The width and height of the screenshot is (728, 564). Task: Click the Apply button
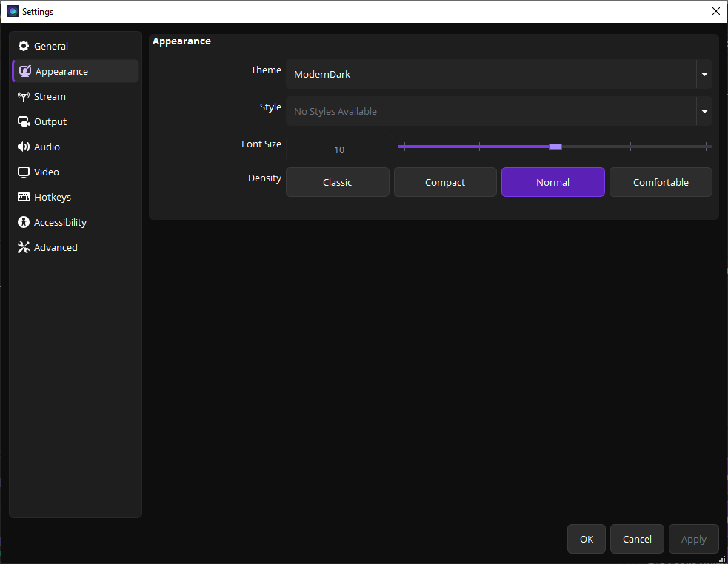tap(694, 539)
